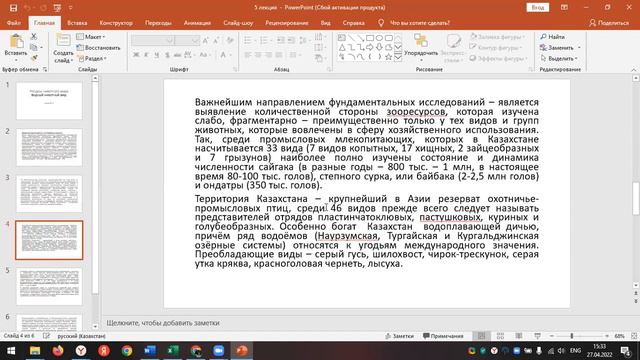Open the font size combo box
640x360 pixels.
(x=187, y=40)
